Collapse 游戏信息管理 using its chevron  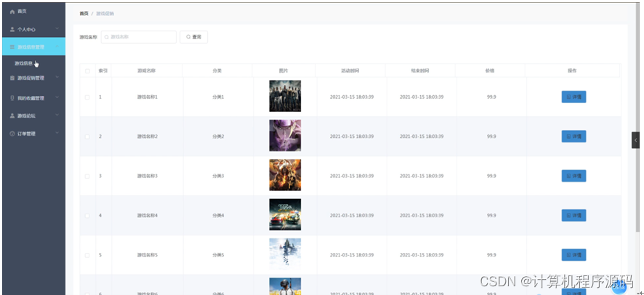coord(57,47)
